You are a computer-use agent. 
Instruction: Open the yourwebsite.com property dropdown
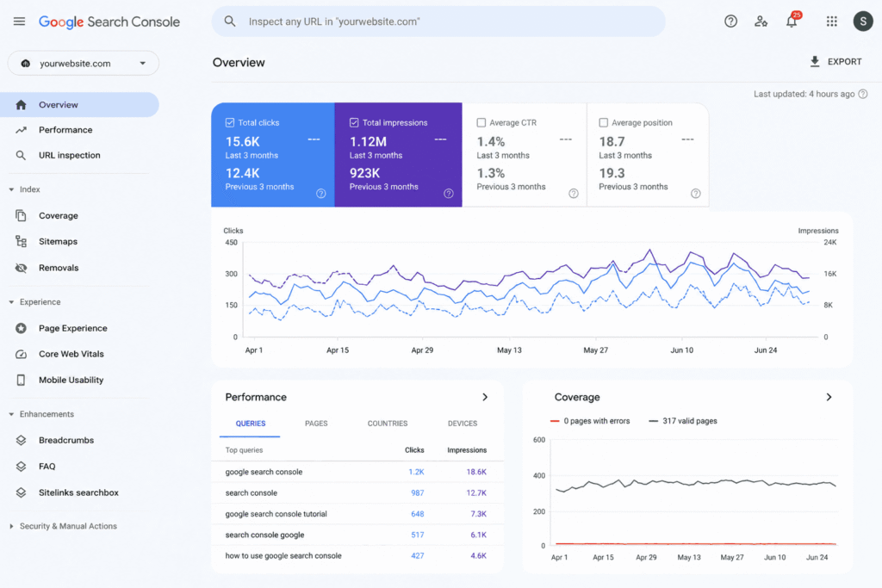84,63
